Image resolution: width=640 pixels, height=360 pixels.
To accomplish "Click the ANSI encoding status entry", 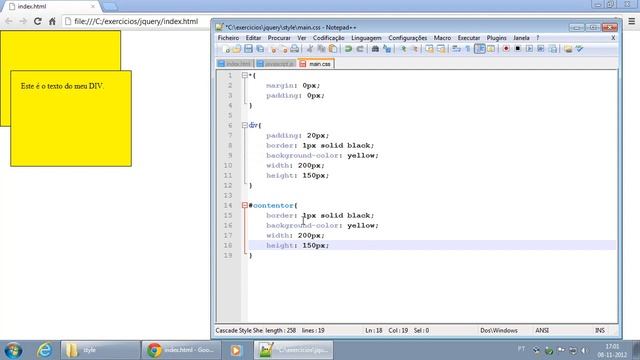I will [542, 330].
